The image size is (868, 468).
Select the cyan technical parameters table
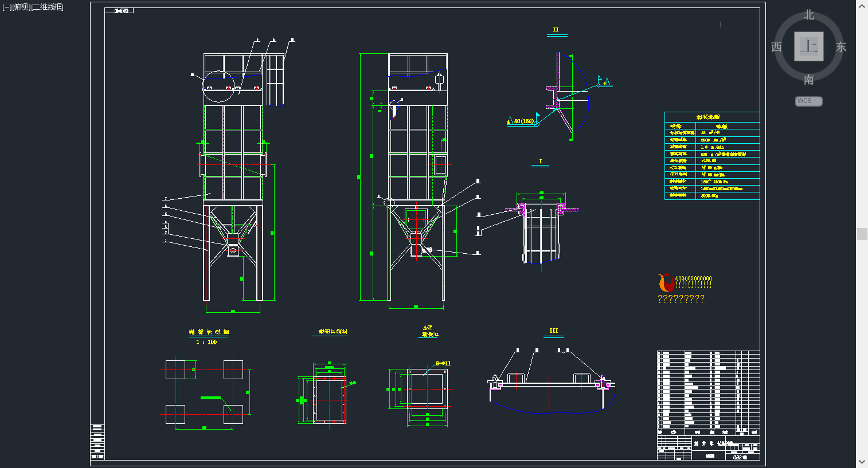coord(711,156)
